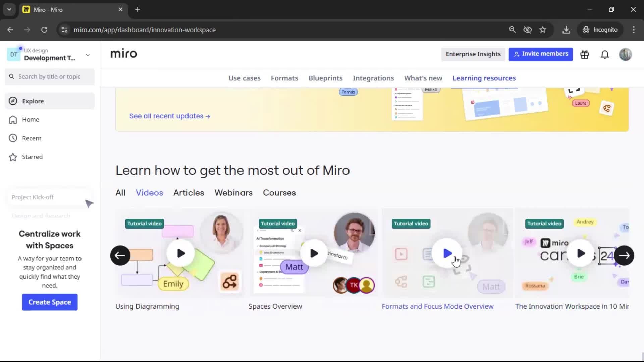Viewport: 644px width, 362px height.
Task: Open a new browser tab
Action: click(138, 10)
